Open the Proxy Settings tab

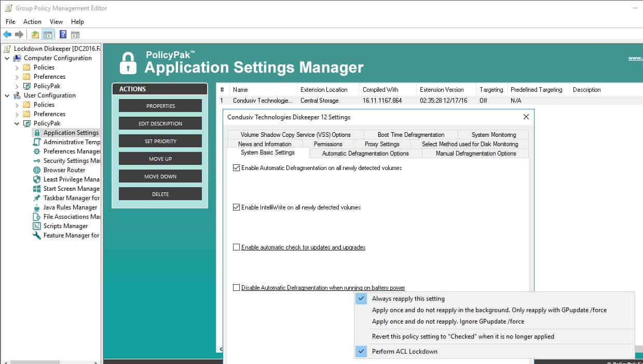(382, 144)
